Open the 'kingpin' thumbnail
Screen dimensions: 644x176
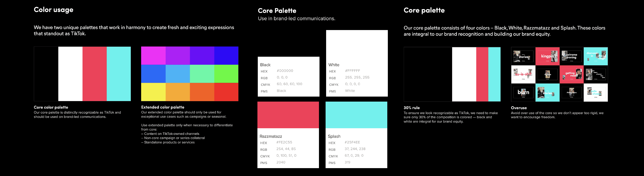coord(548,56)
